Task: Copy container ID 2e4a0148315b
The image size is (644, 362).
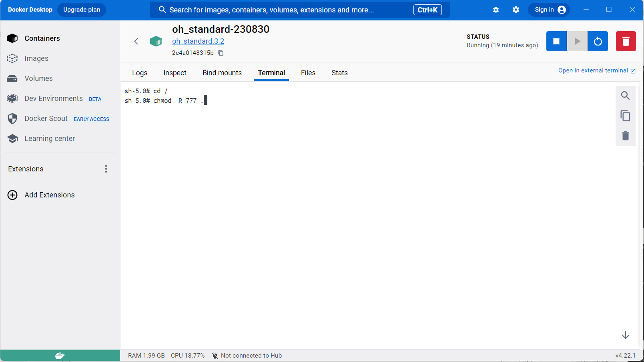Action: click(221, 53)
